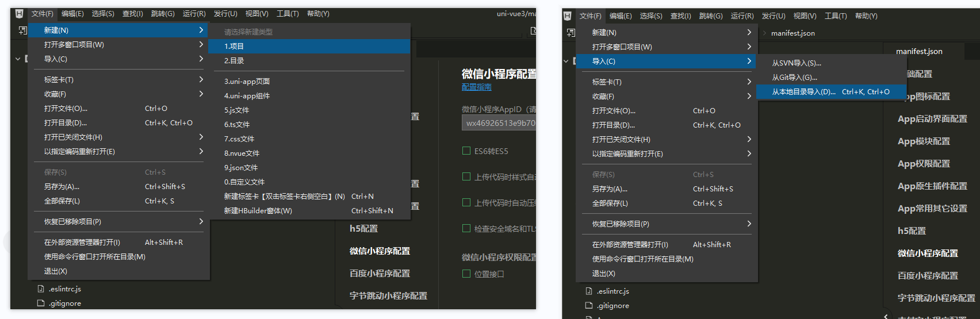Viewport: 980px width, 319px height.
Task: Expand 打开已关闭文件(H) submenu in left window
Action: tap(201, 137)
